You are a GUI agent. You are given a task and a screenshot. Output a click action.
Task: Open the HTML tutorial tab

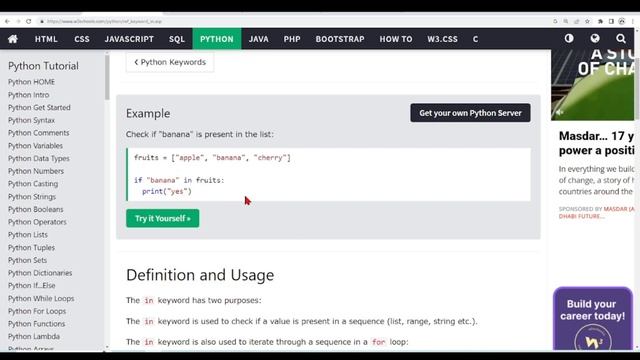46,39
